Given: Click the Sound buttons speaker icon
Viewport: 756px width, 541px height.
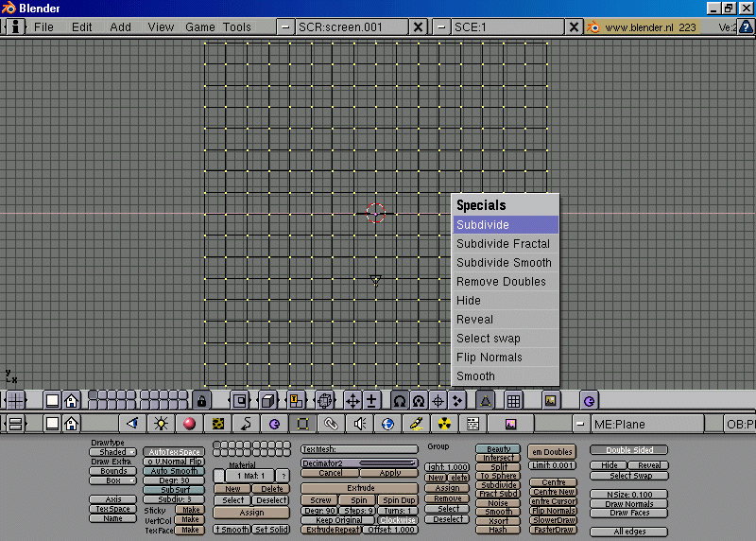Looking at the screenshot, I should (x=359, y=424).
